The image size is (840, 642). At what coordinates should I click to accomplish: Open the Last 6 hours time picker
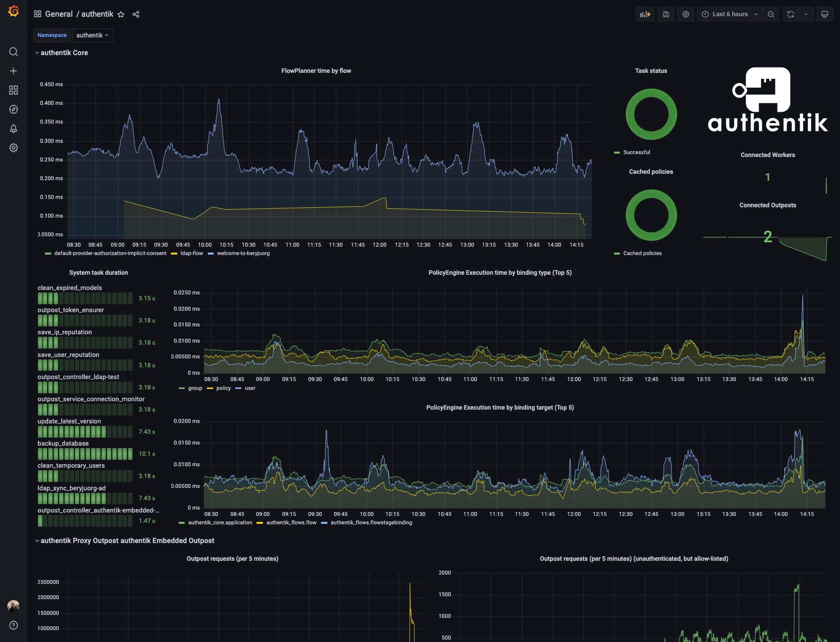[730, 14]
